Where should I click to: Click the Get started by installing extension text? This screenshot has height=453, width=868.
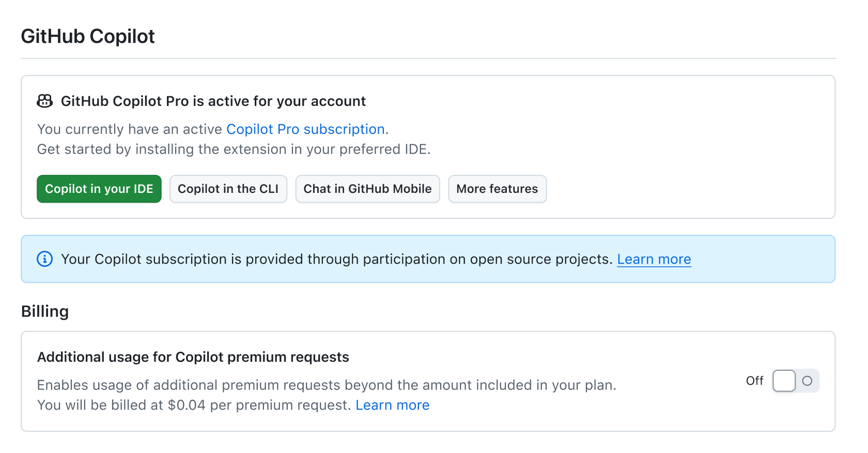coord(234,149)
